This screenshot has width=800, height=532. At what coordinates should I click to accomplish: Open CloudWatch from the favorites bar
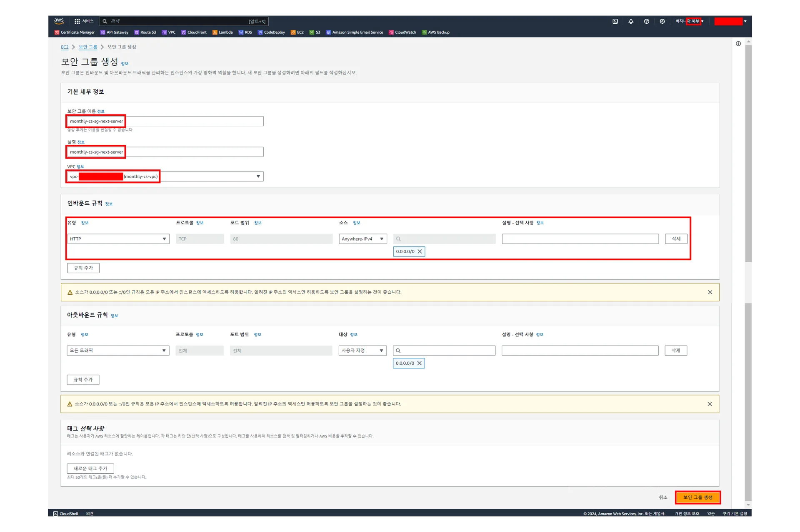(x=402, y=32)
